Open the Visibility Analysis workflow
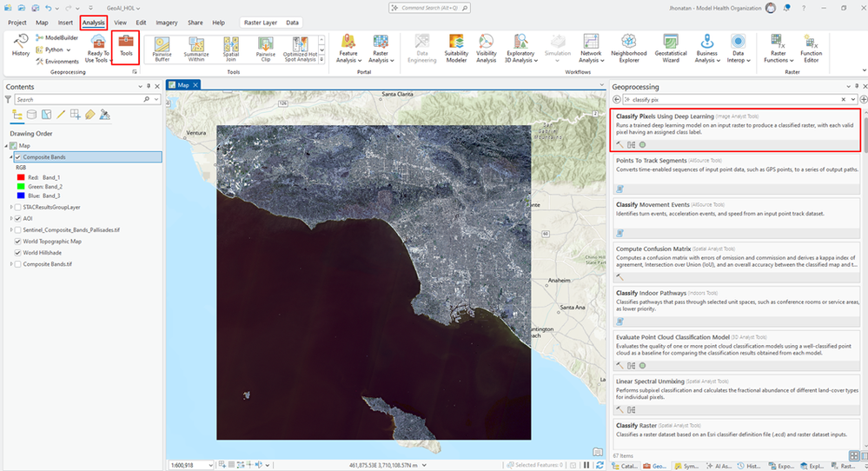The image size is (868, 471). [x=486, y=48]
